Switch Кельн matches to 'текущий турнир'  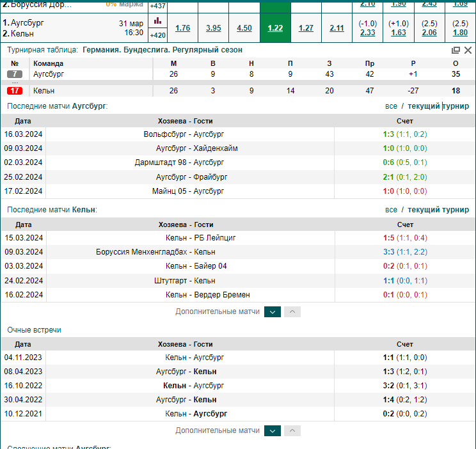tap(438, 210)
